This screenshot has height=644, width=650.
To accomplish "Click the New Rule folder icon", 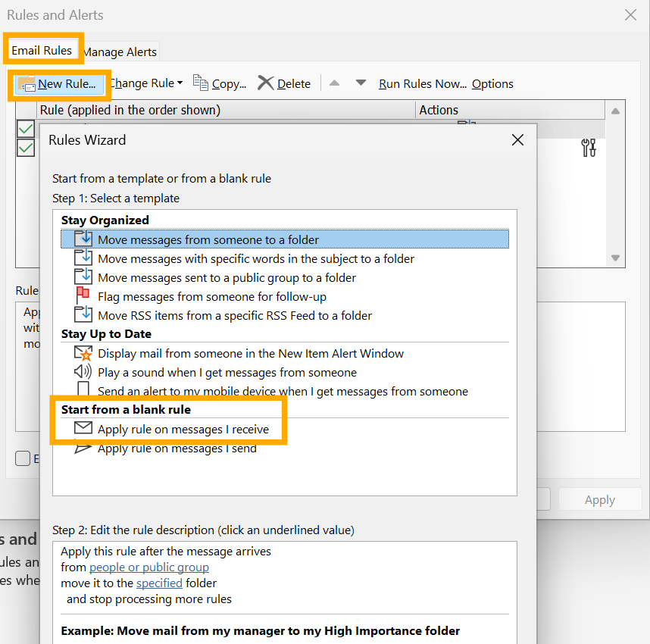I will click(27, 84).
